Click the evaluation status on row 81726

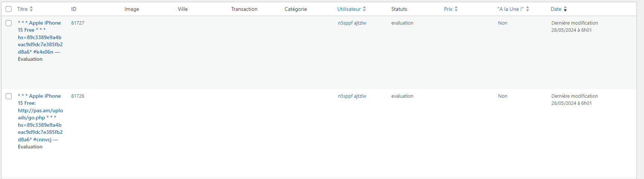click(x=402, y=96)
